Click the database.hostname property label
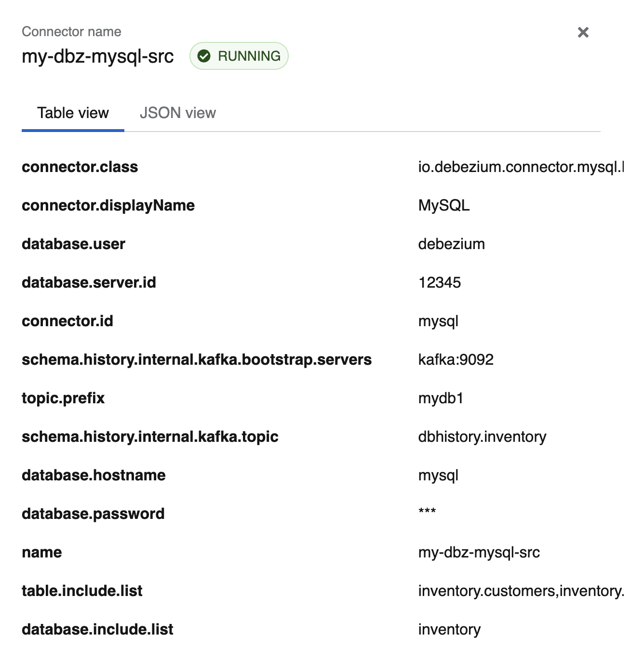The image size is (644, 662). 94,476
